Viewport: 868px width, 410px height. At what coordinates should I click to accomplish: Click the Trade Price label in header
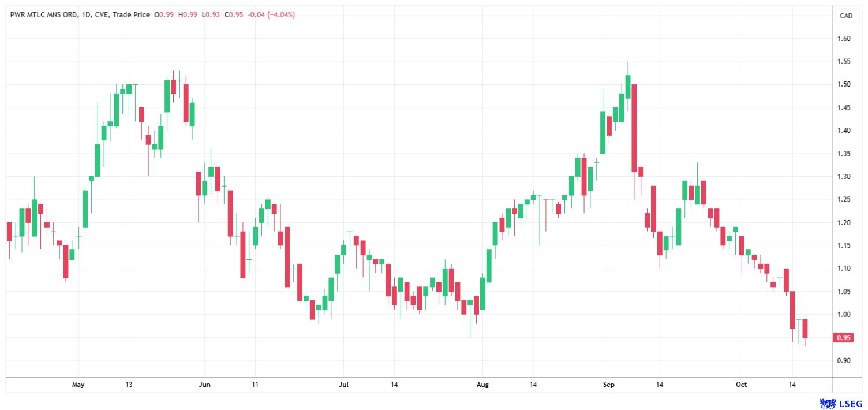click(132, 15)
